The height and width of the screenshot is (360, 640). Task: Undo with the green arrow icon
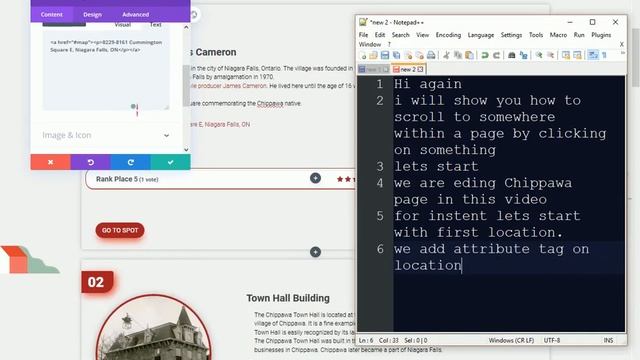pos(484,55)
